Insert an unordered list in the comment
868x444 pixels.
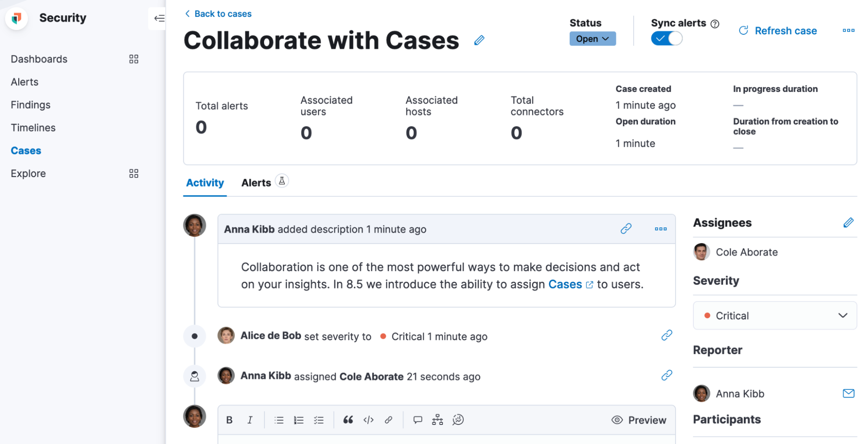point(278,420)
